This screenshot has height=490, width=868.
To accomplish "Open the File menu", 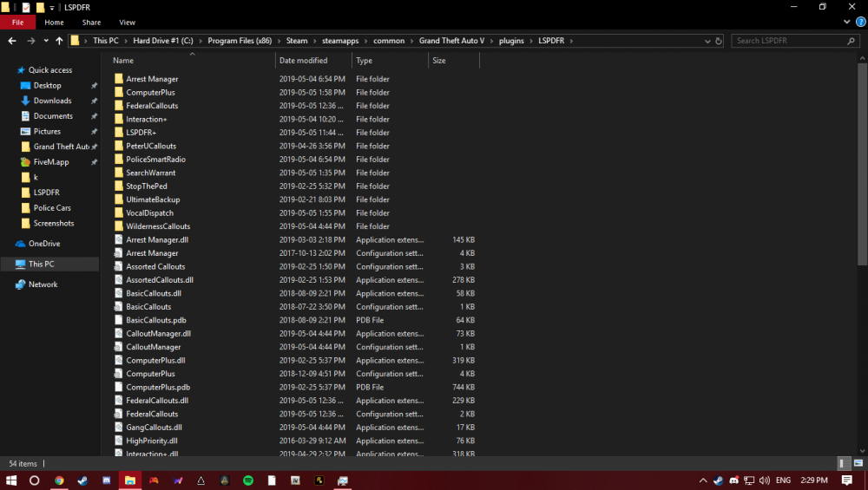I will (17, 23).
